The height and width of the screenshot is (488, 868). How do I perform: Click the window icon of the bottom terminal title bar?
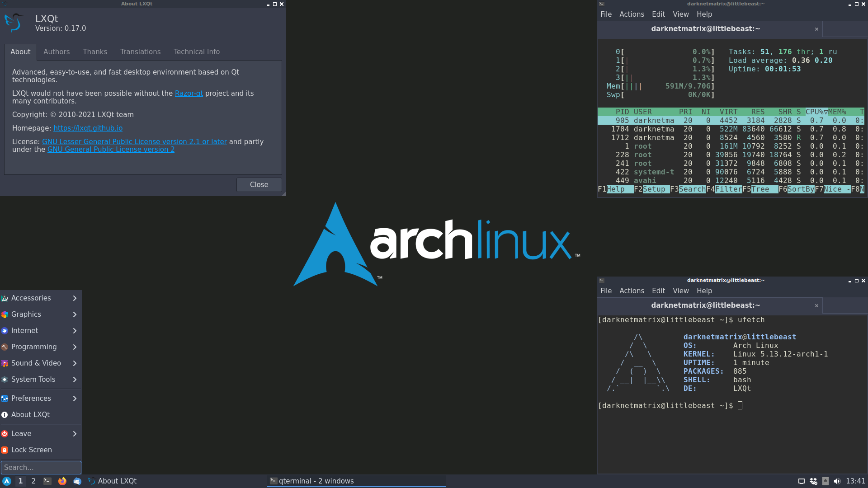click(602, 281)
